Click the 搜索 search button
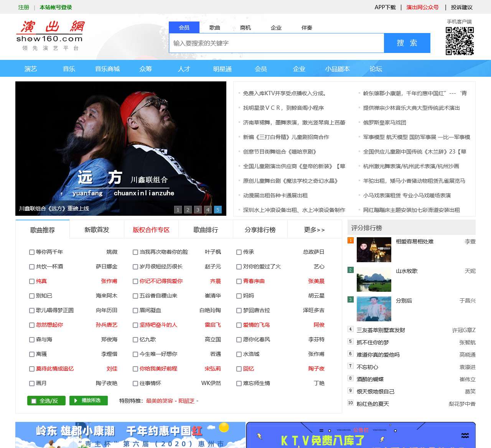The height and width of the screenshot is (448, 491). [x=407, y=43]
